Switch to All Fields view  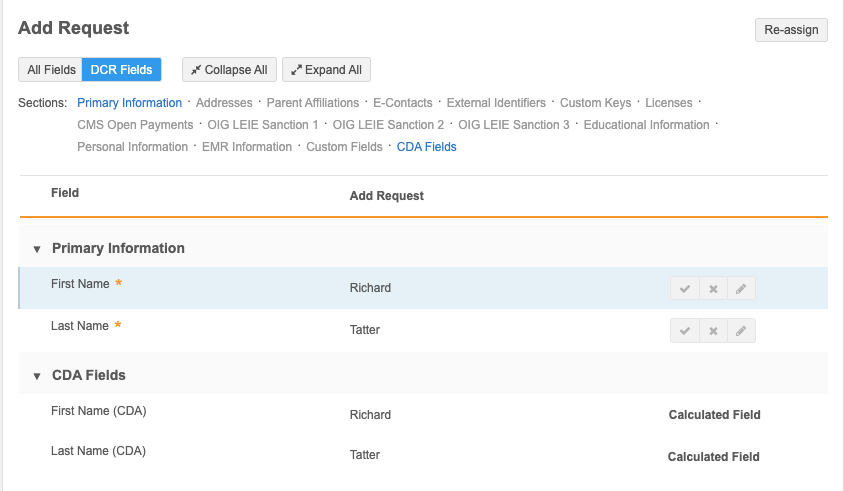click(x=49, y=70)
